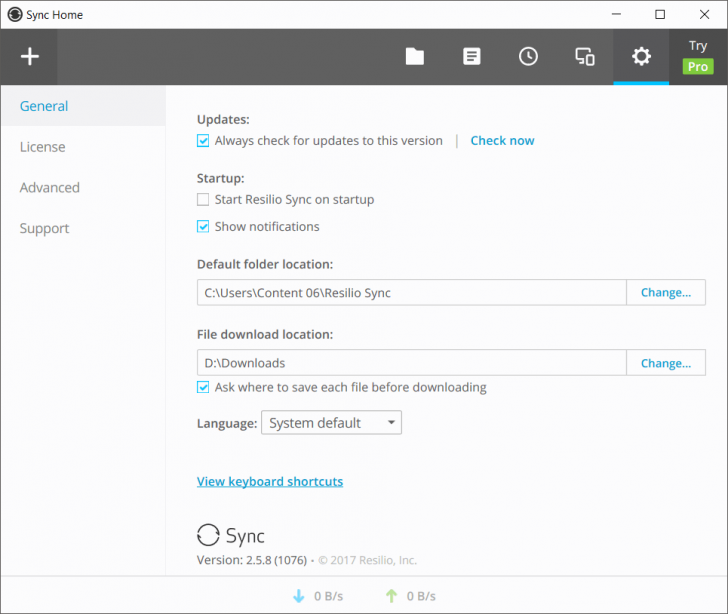Viewport: 728px width, 614px height.
Task: Select the Support settings tab
Action: (44, 229)
